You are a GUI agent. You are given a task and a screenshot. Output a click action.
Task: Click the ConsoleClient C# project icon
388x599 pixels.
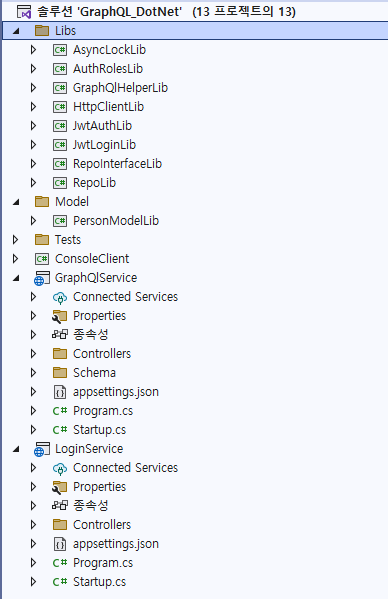click(42, 259)
